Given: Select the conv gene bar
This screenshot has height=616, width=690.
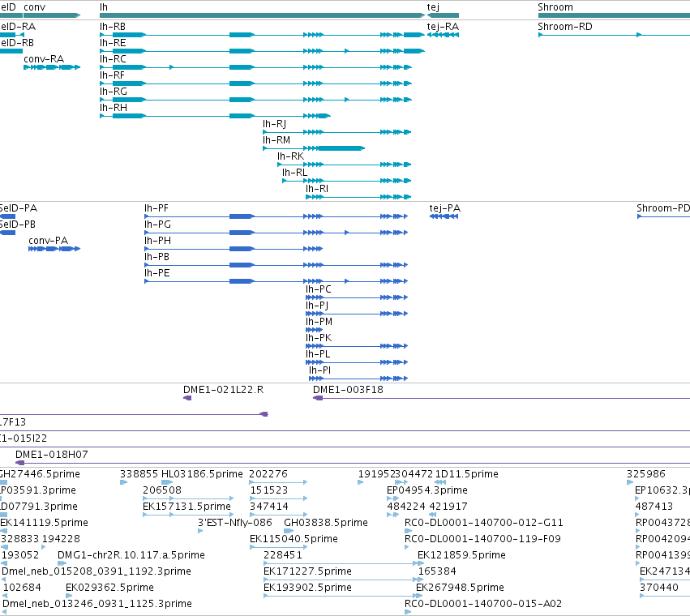Looking at the screenshot, I should point(52,15).
